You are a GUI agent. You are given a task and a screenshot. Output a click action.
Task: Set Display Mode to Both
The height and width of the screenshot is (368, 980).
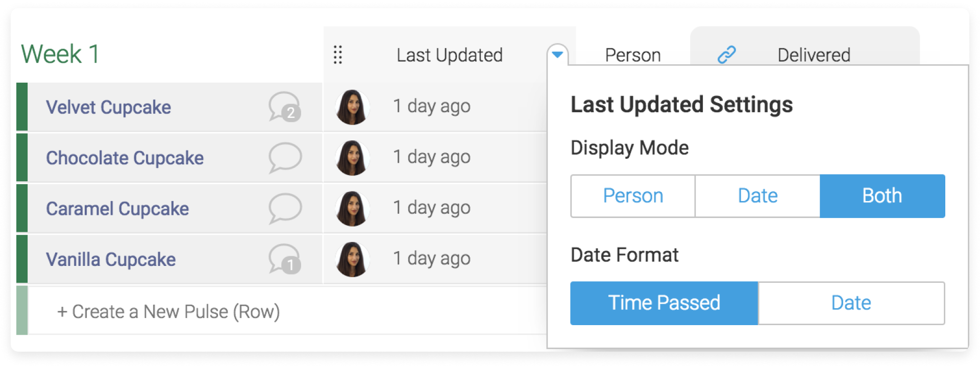[x=882, y=196]
